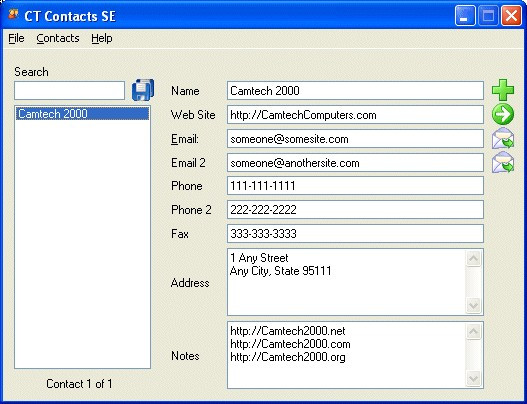The width and height of the screenshot is (527, 404).
Task: Click the Email: label
Action: [x=185, y=139]
